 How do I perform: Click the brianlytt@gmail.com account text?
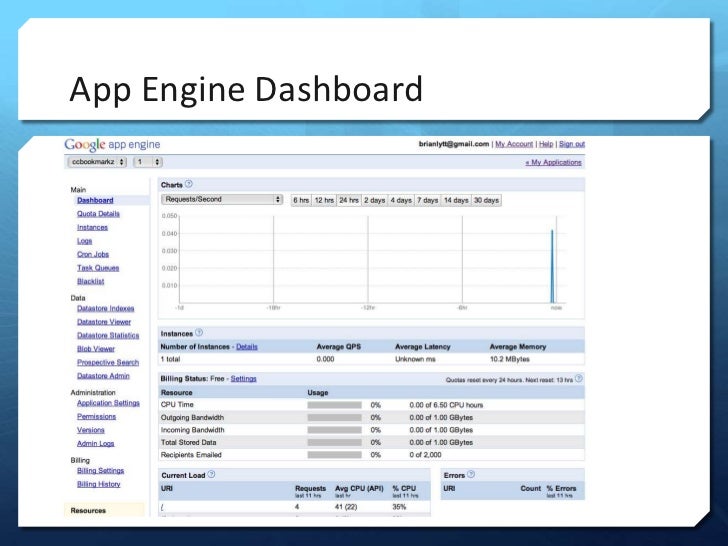pyautogui.click(x=454, y=144)
